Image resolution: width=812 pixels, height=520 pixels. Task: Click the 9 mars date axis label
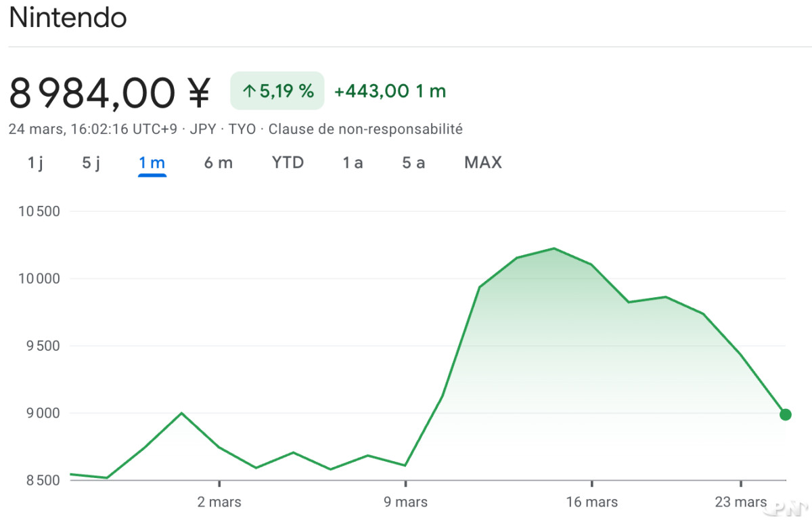coord(405,502)
